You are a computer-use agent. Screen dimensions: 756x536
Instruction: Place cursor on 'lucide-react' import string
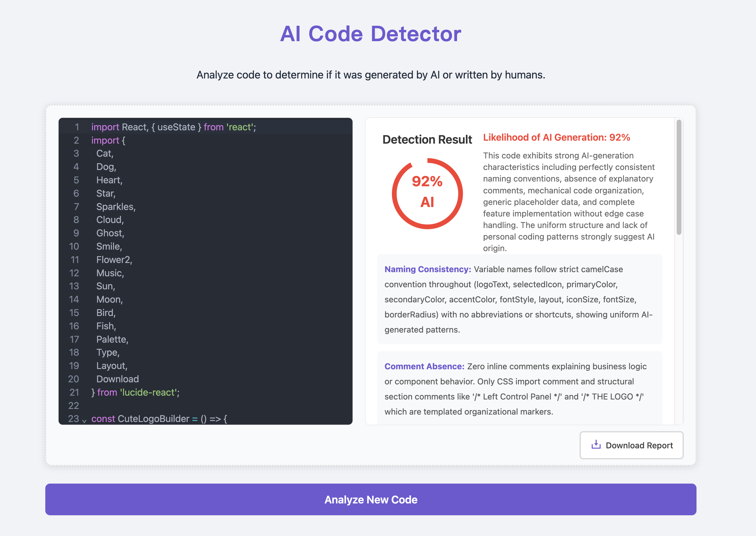(x=148, y=392)
